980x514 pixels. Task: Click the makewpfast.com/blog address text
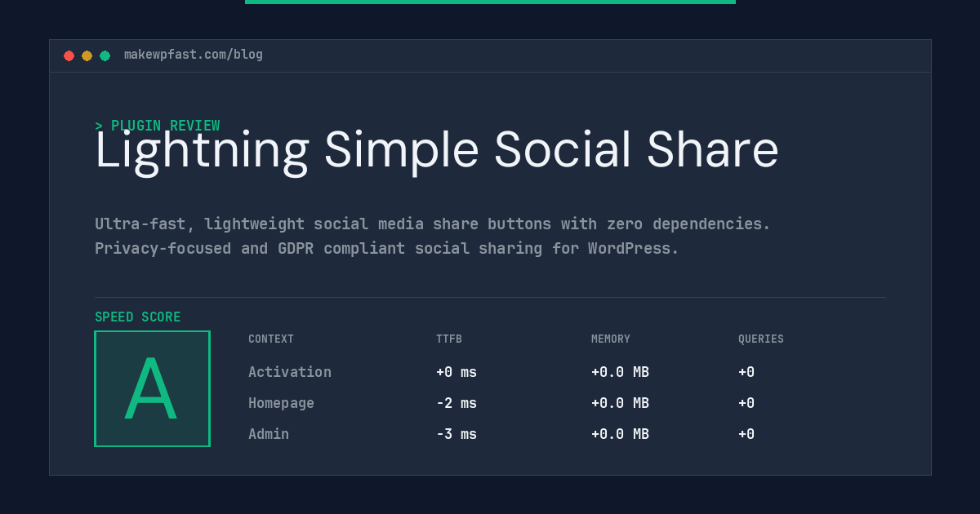tap(194, 55)
